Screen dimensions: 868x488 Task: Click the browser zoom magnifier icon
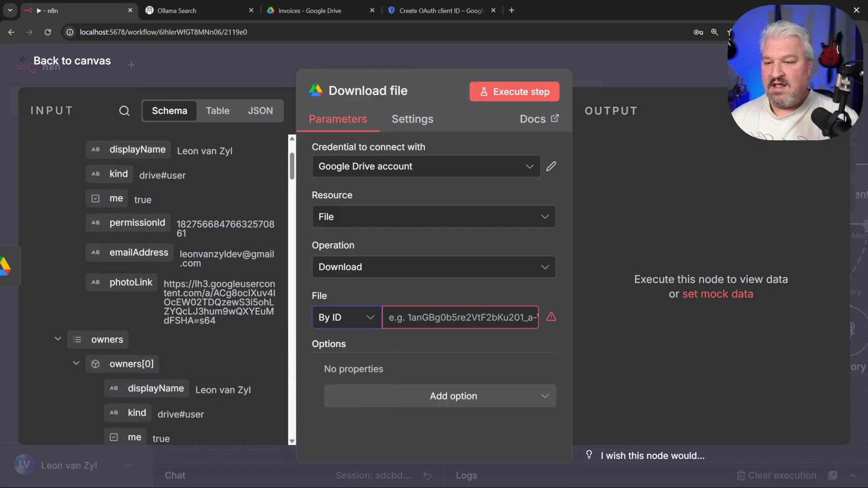(x=714, y=32)
